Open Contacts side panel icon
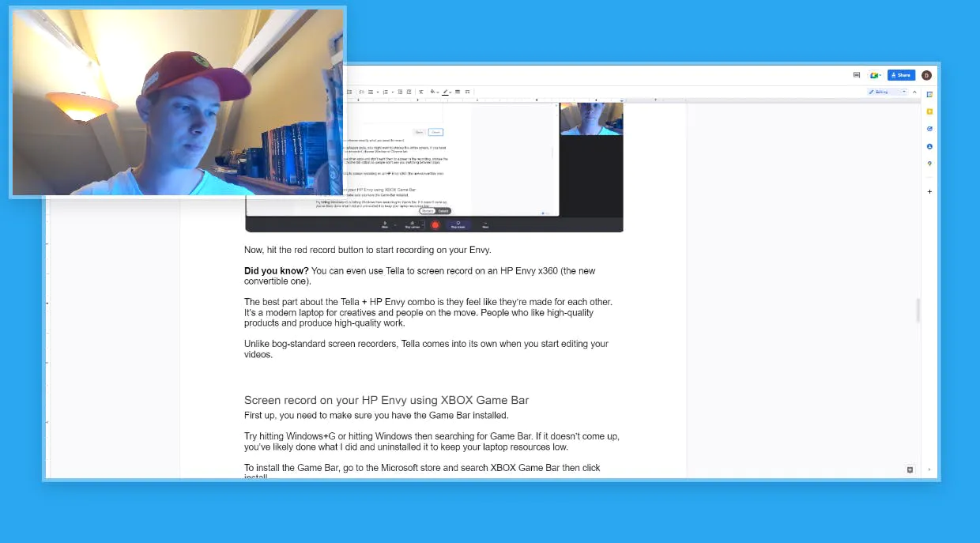Viewport: 980px width, 543px height. (x=929, y=146)
